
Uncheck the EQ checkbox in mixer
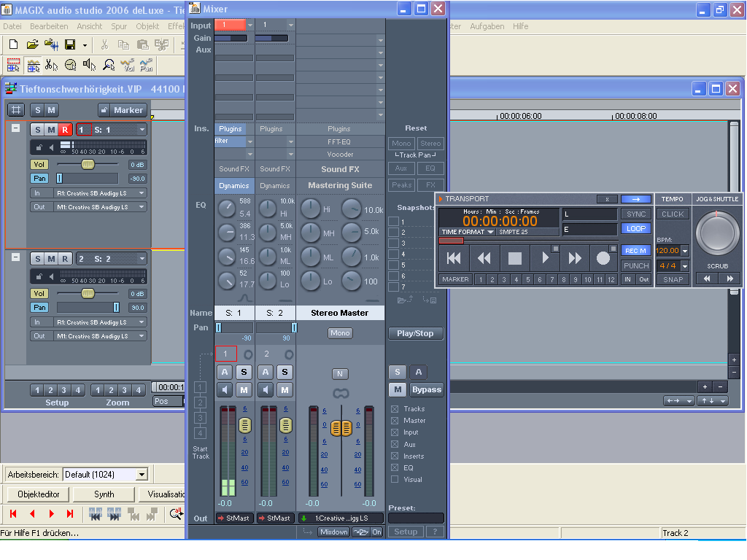pyautogui.click(x=395, y=467)
